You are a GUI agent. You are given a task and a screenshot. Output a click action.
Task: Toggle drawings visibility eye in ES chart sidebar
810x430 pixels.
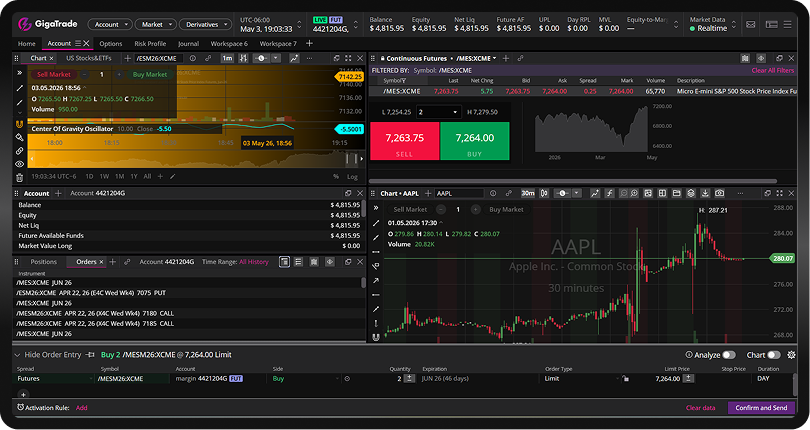(20, 164)
